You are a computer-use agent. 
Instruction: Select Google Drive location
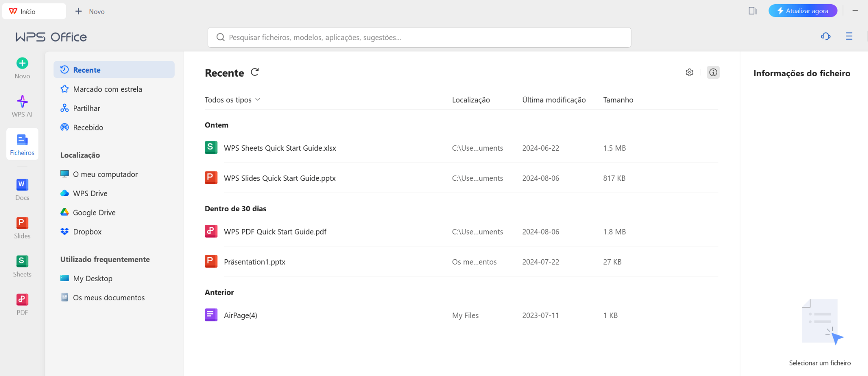pyautogui.click(x=94, y=213)
